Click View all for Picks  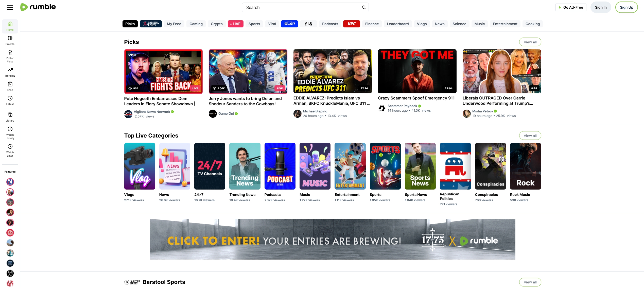(x=530, y=42)
